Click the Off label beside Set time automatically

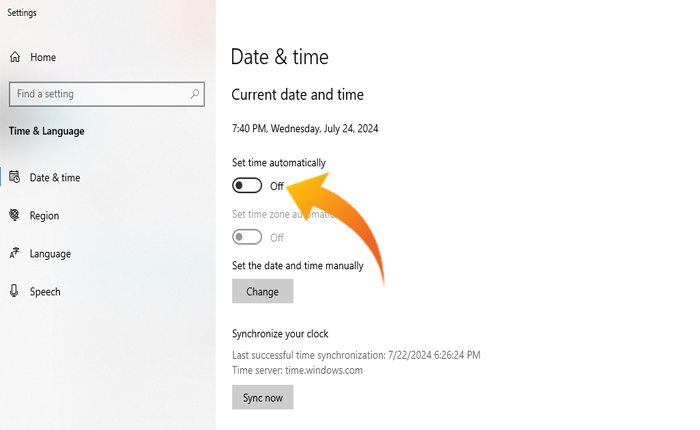point(277,186)
